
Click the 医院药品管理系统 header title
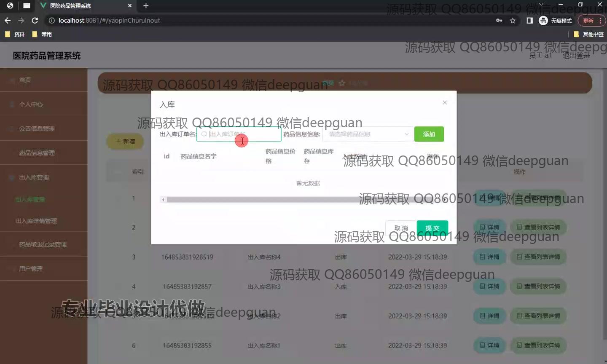tap(47, 56)
